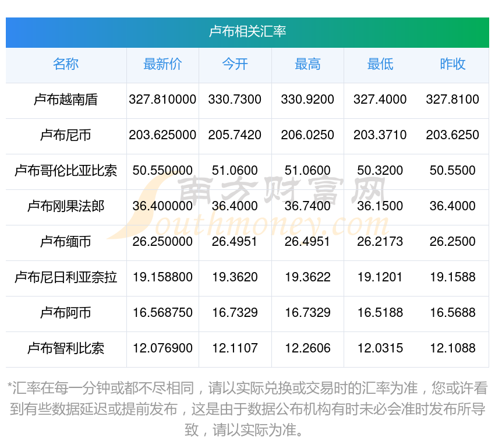
Task: Click high value 12.2606
Action: (307, 348)
